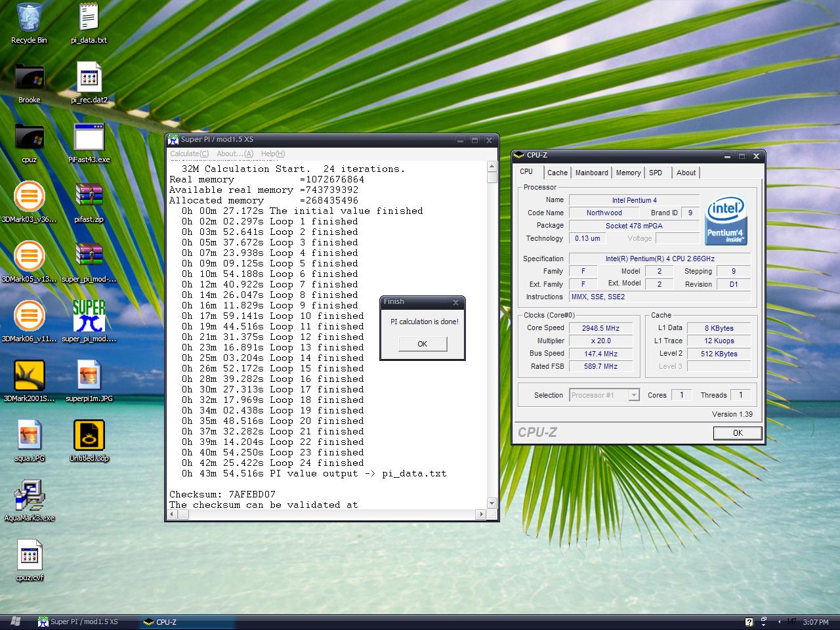840x630 pixels.
Task: Click the 3:07 PM system clock
Action: 815,622
